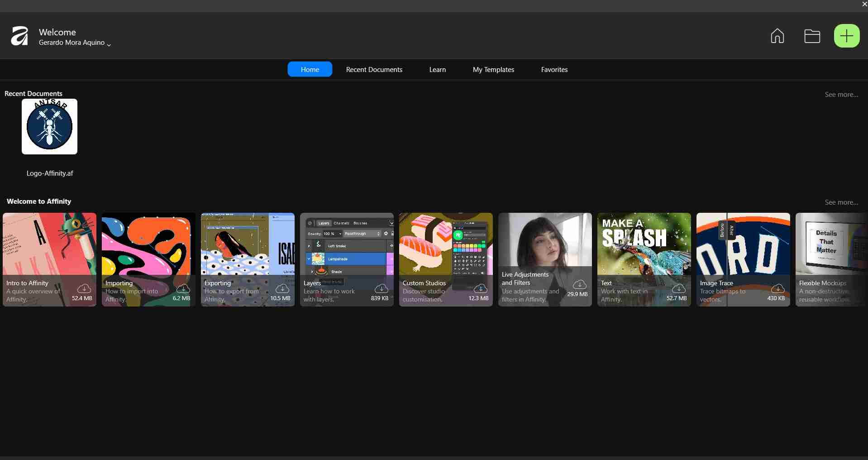
Task: Open the Layers tutorial card
Action: (x=347, y=259)
